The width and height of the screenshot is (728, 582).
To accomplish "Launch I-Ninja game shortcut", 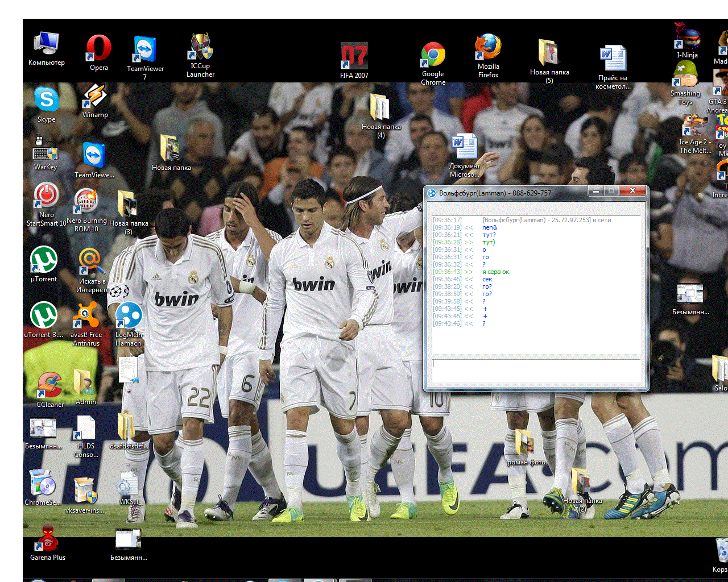I will click(x=687, y=41).
